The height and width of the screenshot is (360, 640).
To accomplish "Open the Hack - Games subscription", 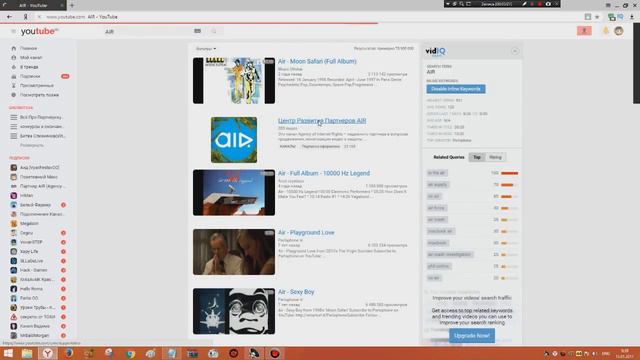I will (x=33, y=270).
